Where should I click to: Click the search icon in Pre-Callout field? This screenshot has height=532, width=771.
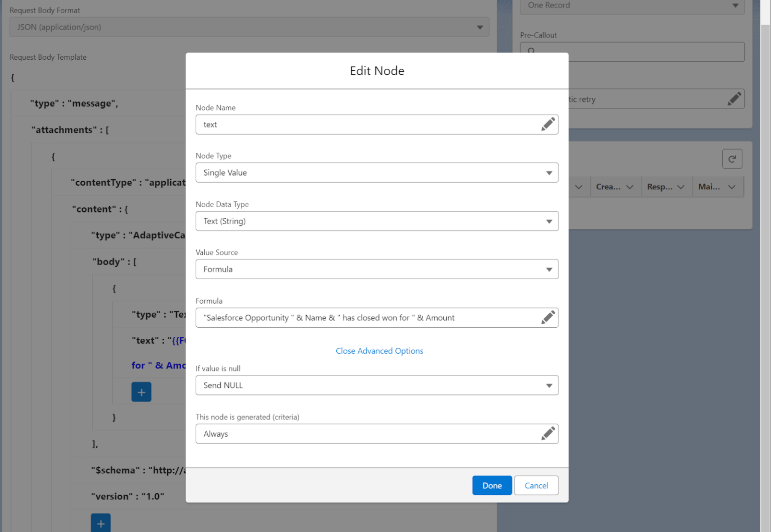pyautogui.click(x=531, y=51)
